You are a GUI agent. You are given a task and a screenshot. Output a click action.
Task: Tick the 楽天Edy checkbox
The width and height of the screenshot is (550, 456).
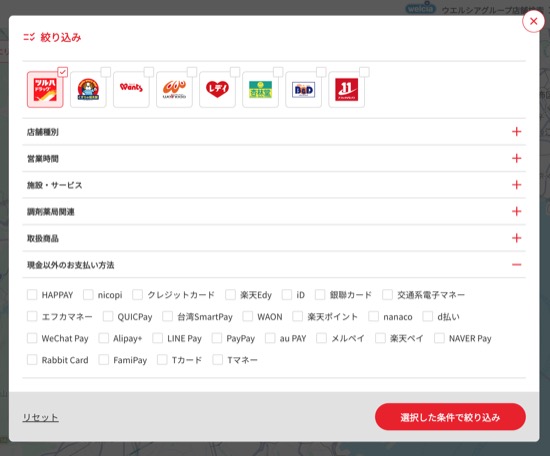coord(230,295)
